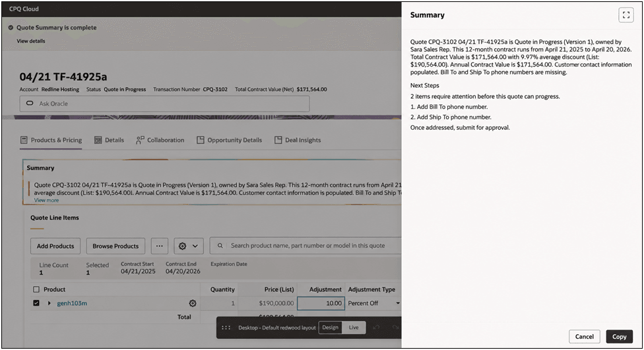This screenshot has width=644, height=350.
Task: Click the Quote in Progress status value
Action: point(125,89)
